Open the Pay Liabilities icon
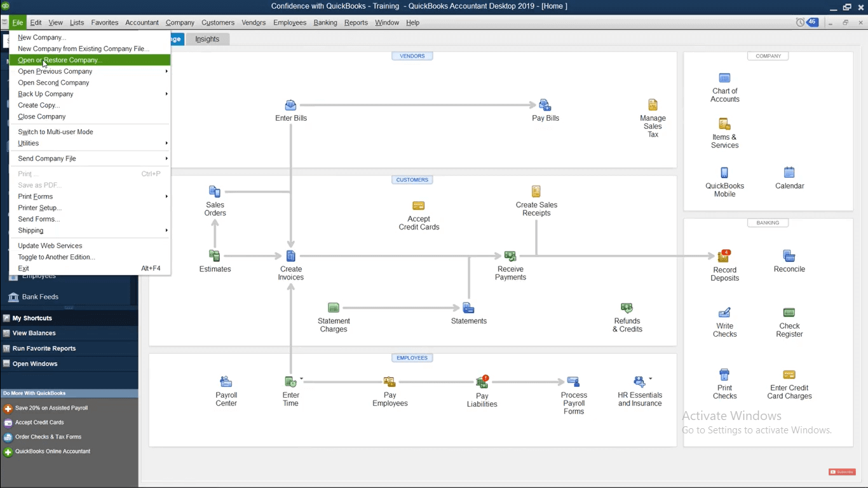 [482, 381]
